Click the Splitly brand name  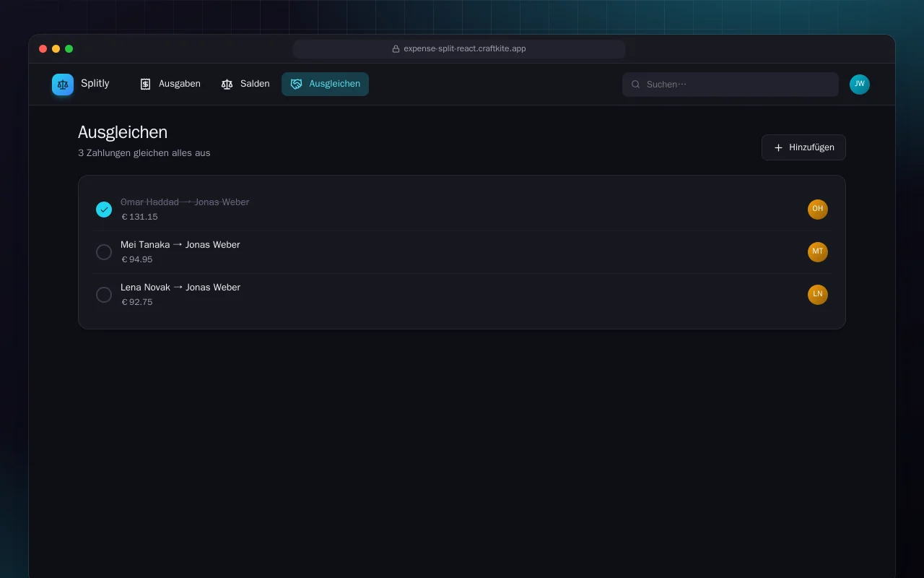click(x=95, y=84)
